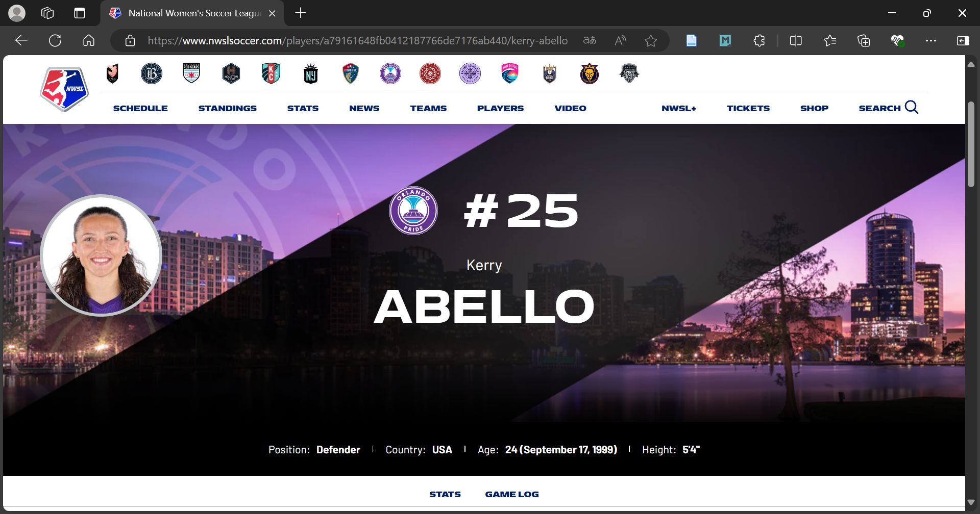
Task: Open the blue document extension icon
Action: click(692, 40)
